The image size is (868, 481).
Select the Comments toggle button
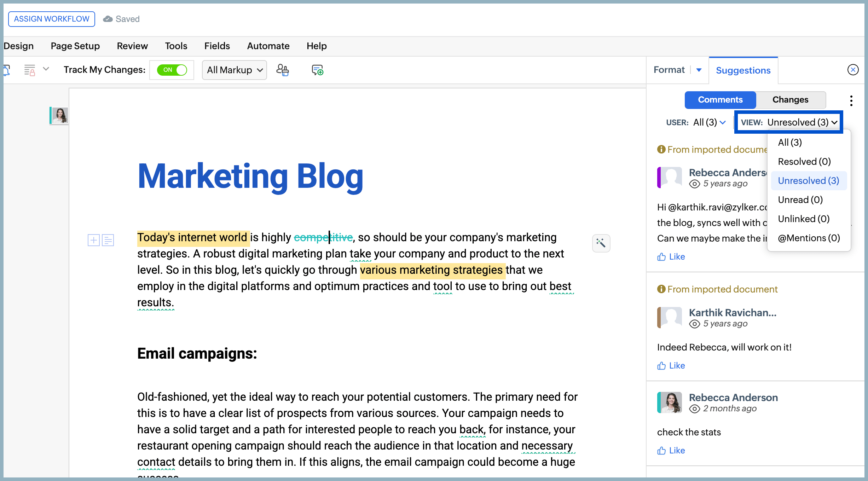[720, 100]
